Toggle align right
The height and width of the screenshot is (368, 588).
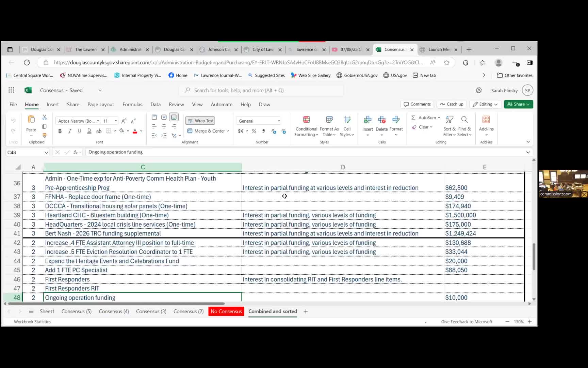174,126
